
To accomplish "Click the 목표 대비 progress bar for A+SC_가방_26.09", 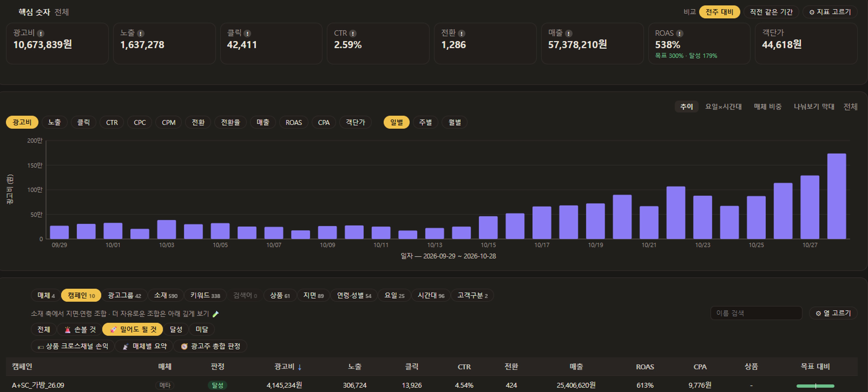I will pos(815,386).
